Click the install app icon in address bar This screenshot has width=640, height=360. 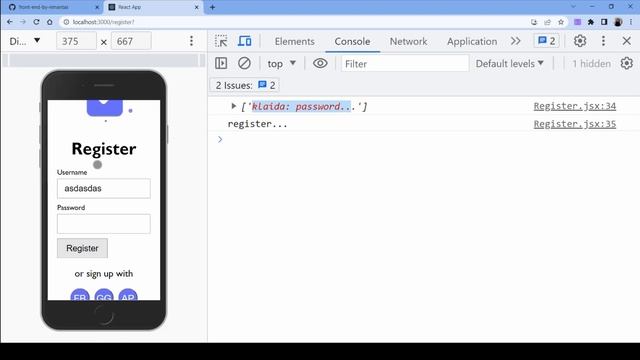534,22
